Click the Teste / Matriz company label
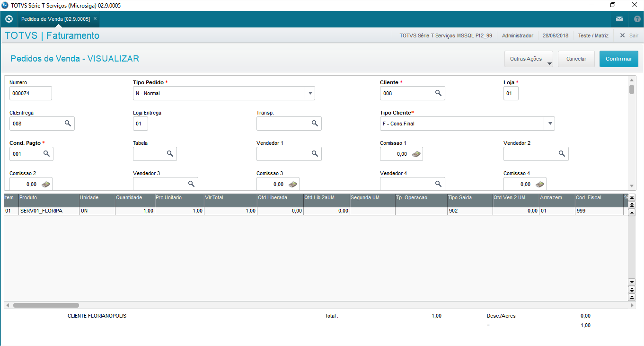Image resolution: width=644 pixels, height=346 pixels. pos(593,35)
